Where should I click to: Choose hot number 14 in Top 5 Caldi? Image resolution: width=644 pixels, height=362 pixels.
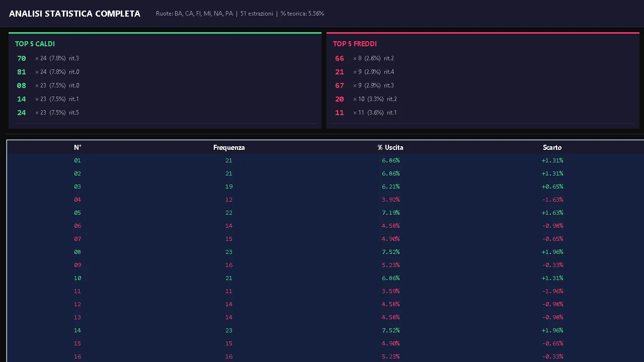point(21,99)
